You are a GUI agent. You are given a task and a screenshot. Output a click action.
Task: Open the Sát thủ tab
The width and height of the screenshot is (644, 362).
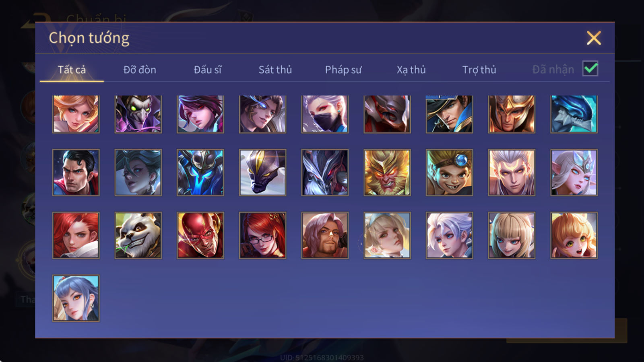[275, 70]
